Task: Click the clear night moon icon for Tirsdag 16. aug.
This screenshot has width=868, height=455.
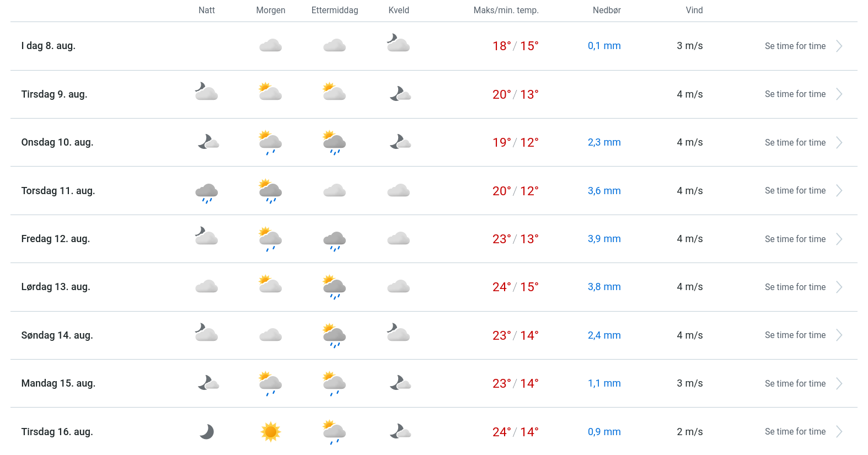Action: coord(207,432)
